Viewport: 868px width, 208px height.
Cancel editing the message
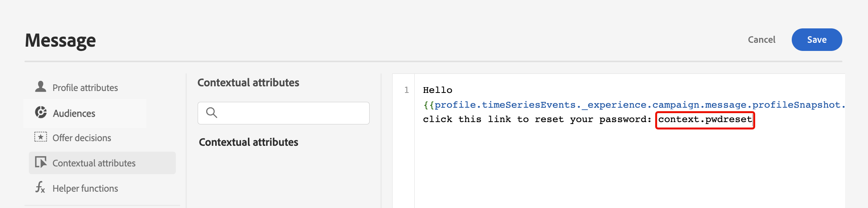(761, 40)
